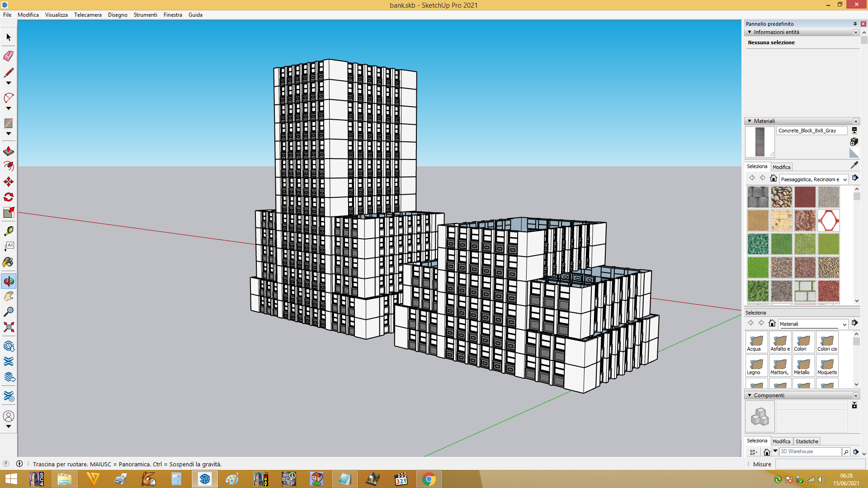Open the Strumenti menu
The width and height of the screenshot is (868, 488).
(145, 15)
